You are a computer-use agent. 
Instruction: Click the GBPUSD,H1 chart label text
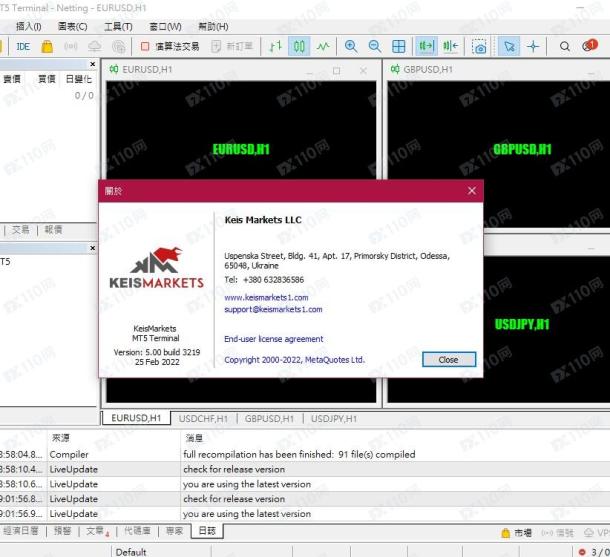[522, 149]
